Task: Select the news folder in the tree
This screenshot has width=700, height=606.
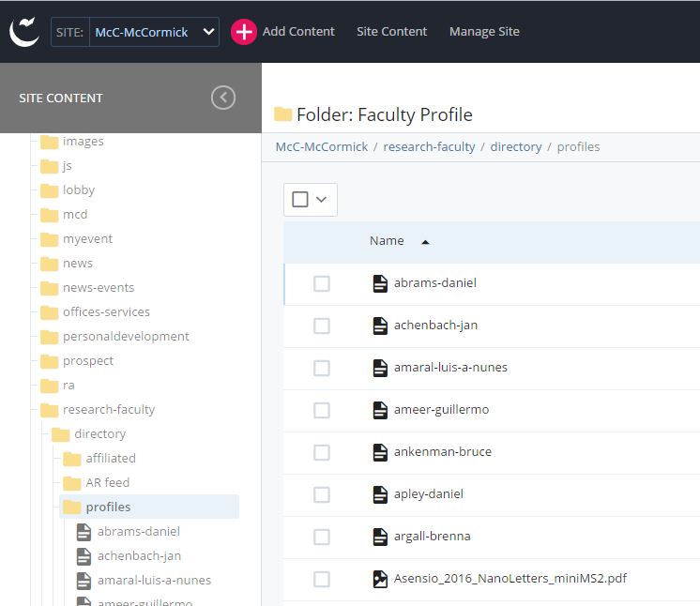Action: [x=78, y=264]
